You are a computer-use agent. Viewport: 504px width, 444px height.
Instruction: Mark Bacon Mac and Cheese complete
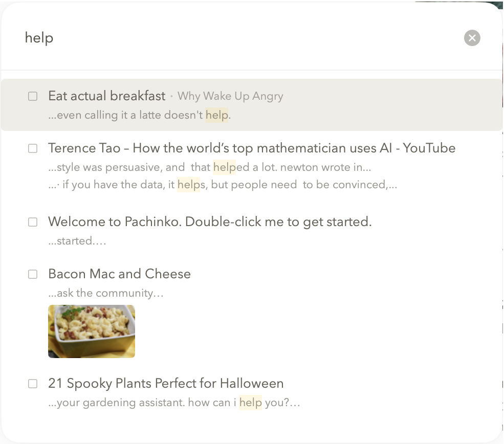tap(33, 274)
